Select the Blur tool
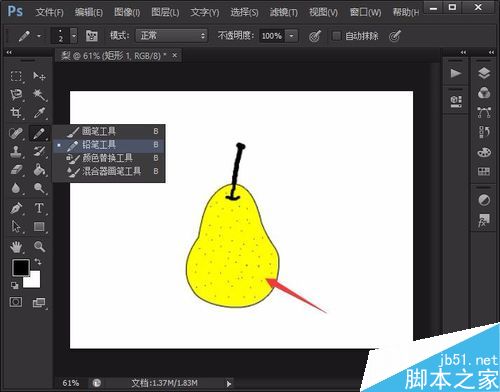 tap(16, 188)
